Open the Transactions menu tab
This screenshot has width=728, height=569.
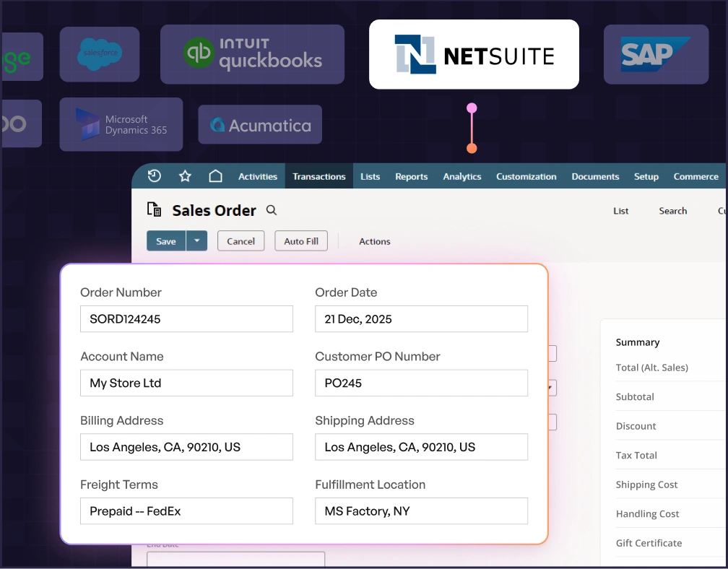(x=319, y=176)
